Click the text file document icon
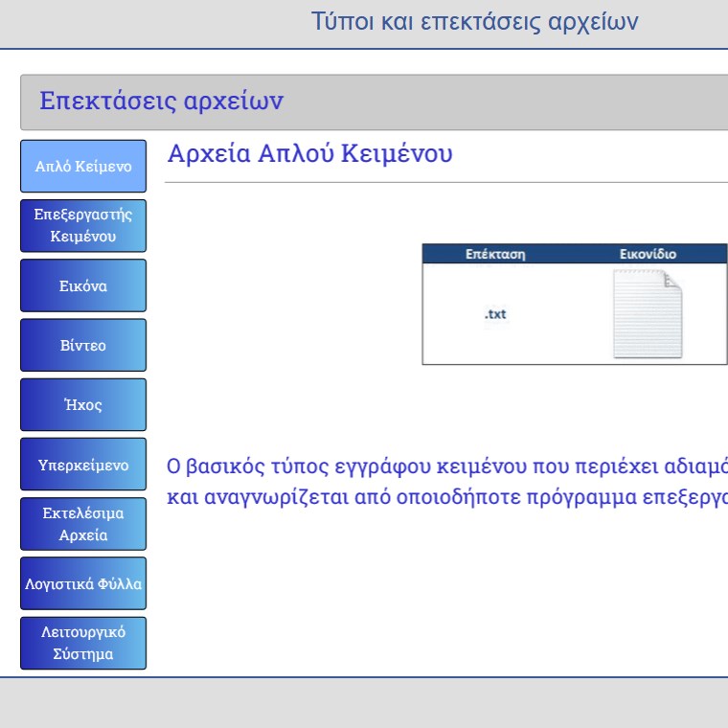 click(x=648, y=314)
